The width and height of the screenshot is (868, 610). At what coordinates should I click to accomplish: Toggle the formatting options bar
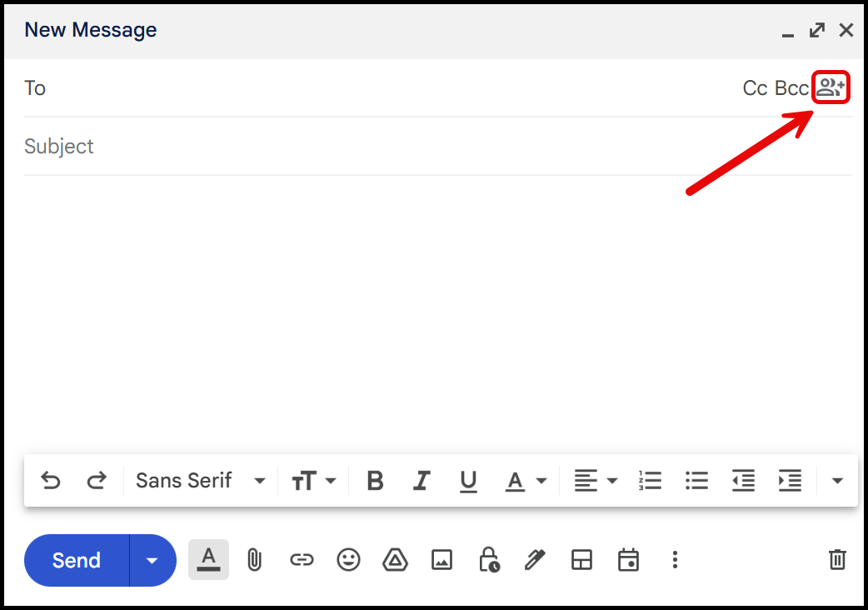[209, 560]
